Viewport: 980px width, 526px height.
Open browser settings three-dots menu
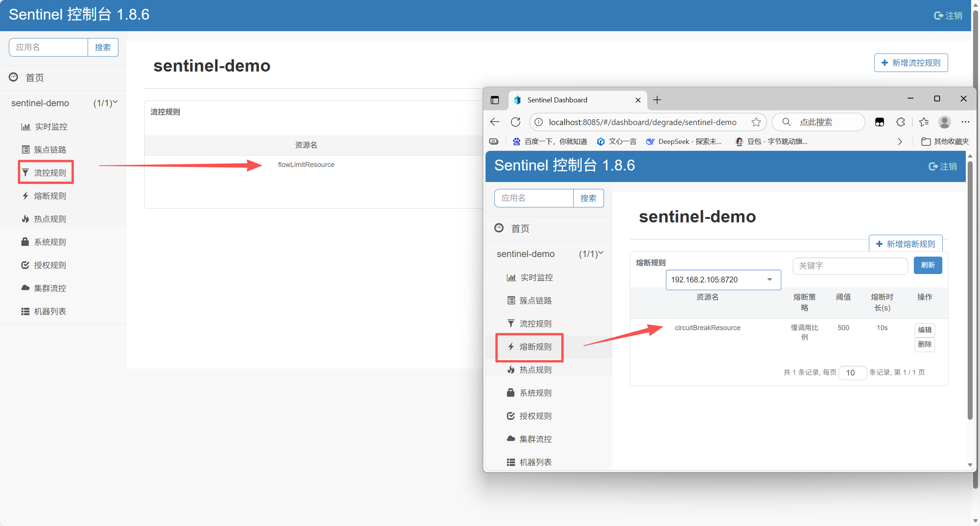tap(965, 122)
